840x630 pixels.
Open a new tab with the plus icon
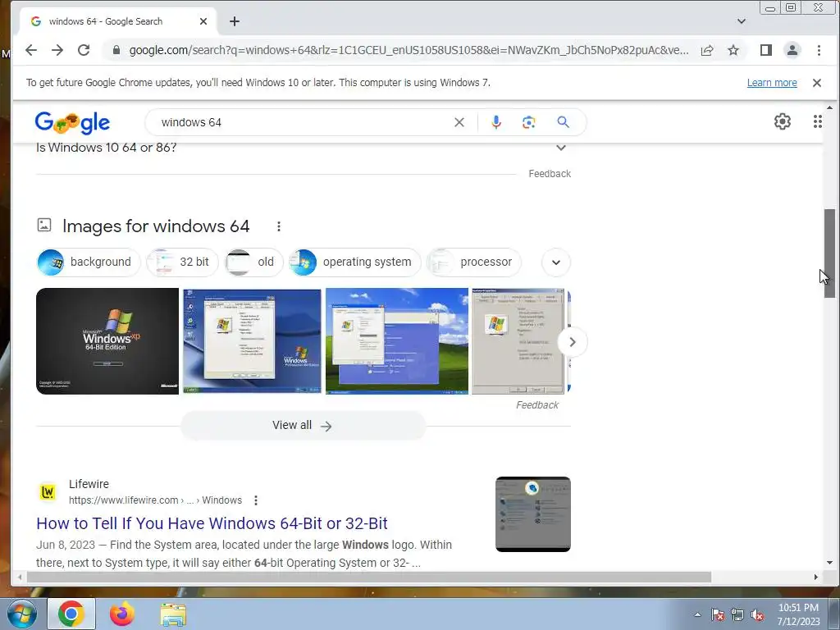235,21
